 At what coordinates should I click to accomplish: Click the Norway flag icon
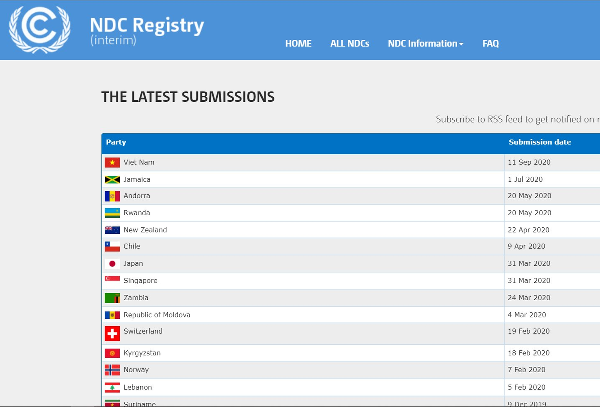coord(112,370)
